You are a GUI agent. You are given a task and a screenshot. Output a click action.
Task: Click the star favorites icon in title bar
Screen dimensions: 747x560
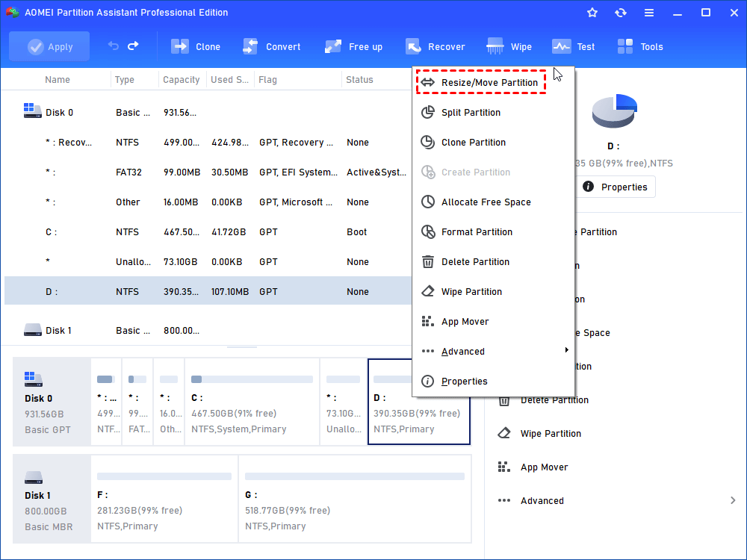pyautogui.click(x=592, y=13)
